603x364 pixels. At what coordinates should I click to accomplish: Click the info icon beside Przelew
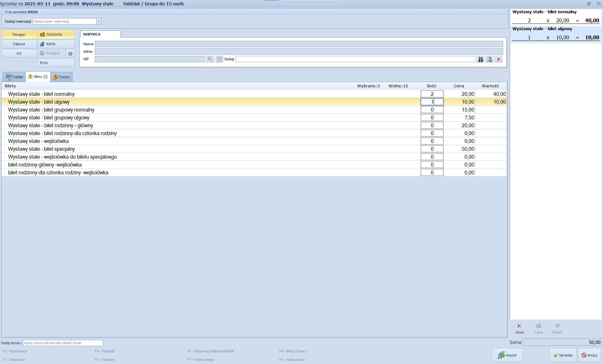(x=70, y=53)
